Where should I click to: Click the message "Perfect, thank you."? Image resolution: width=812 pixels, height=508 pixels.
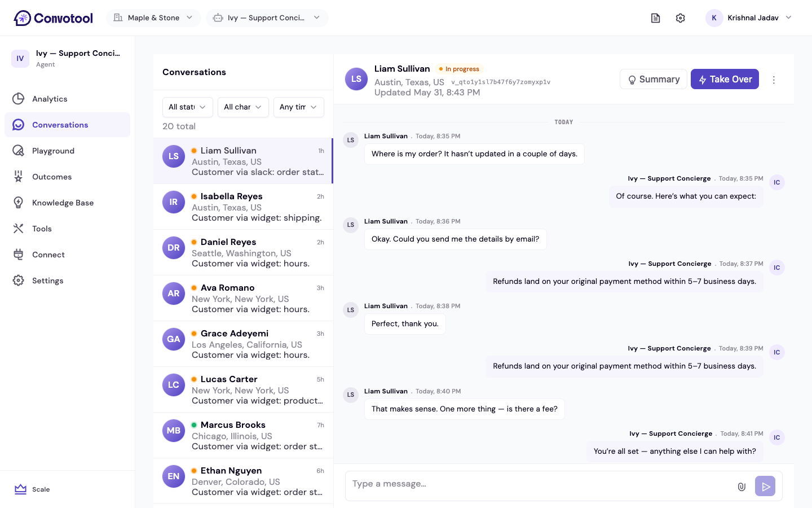click(405, 324)
